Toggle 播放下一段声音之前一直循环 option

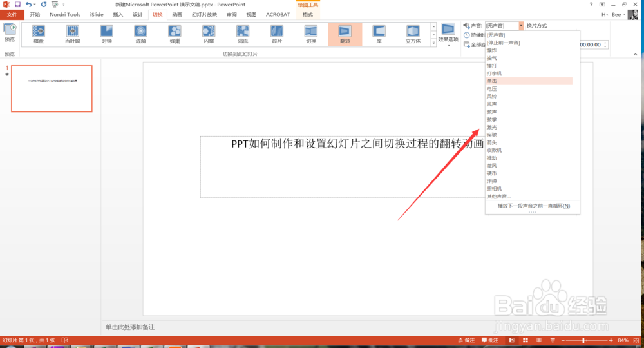point(533,206)
